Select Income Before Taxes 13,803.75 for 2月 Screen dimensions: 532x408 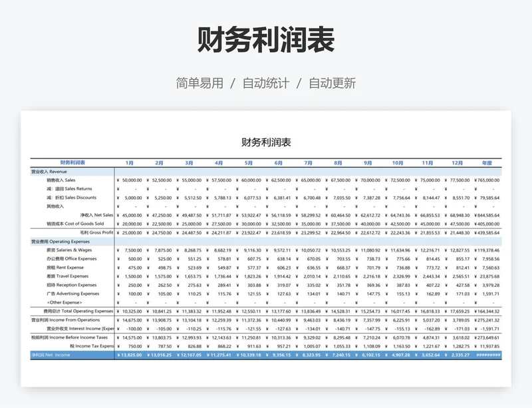tap(162, 337)
